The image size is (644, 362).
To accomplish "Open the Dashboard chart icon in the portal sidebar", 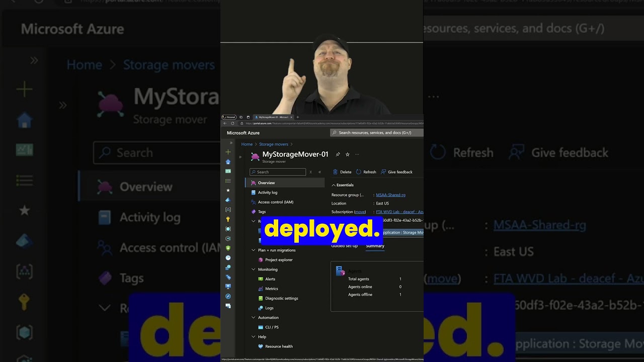I will tap(228, 171).
